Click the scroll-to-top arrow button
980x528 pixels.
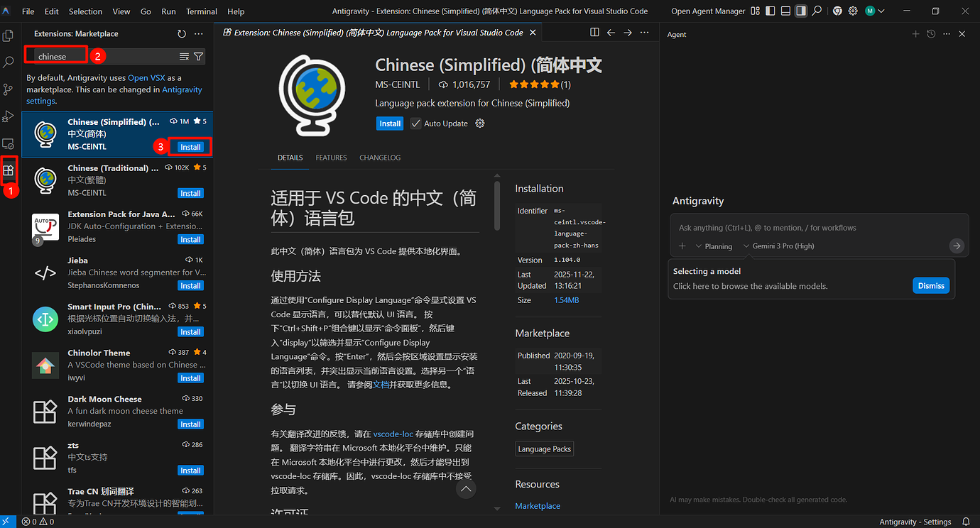click(466, 489)
